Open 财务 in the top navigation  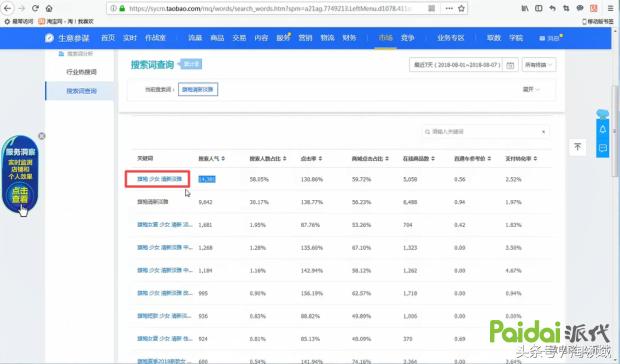click(x=349, y=38)
